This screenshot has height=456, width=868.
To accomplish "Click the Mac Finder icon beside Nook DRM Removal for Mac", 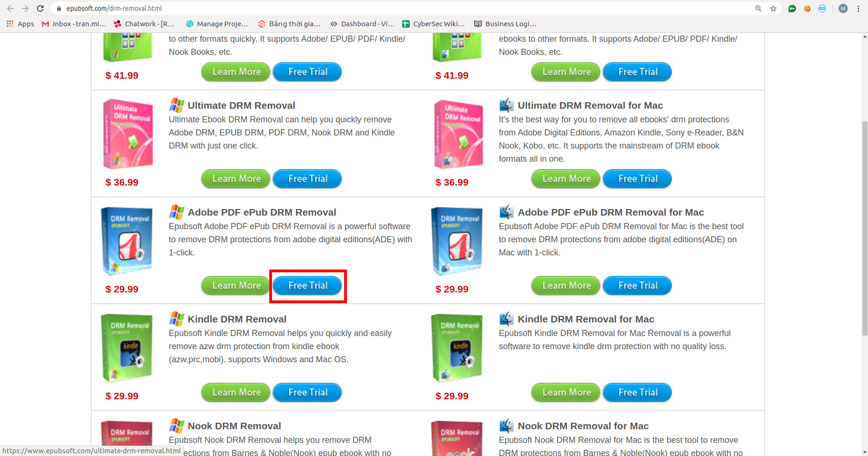I will click(x=506, y=425).
